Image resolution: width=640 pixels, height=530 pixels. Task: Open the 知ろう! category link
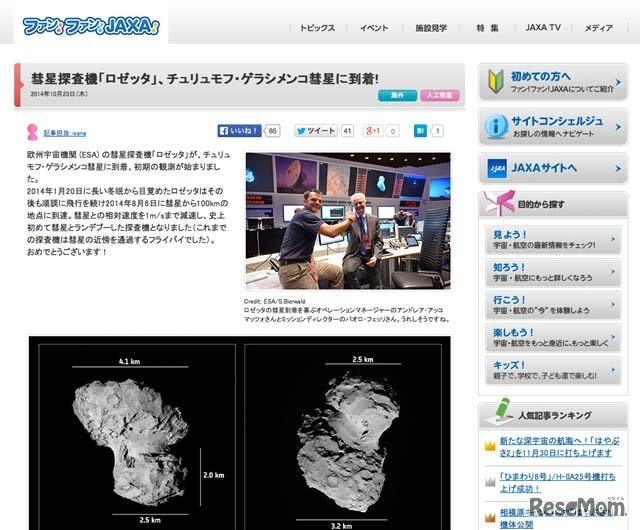pyautogui.click(x=553, y=272)
